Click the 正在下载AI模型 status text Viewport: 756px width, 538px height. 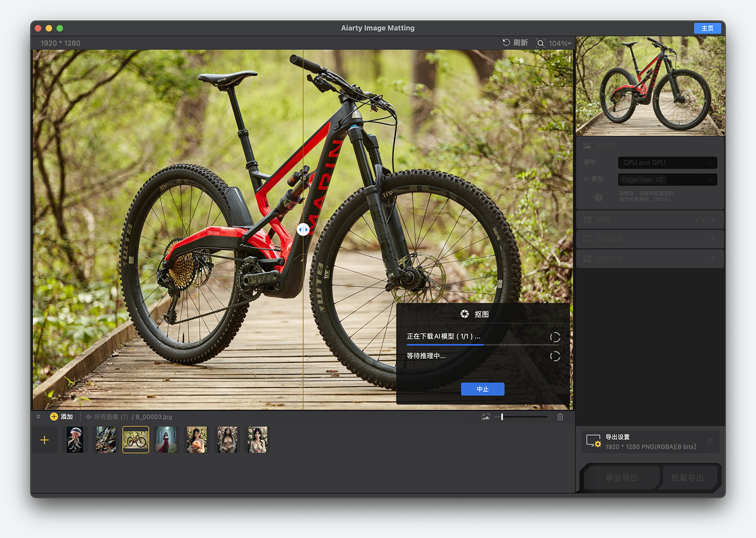[444, 336]
